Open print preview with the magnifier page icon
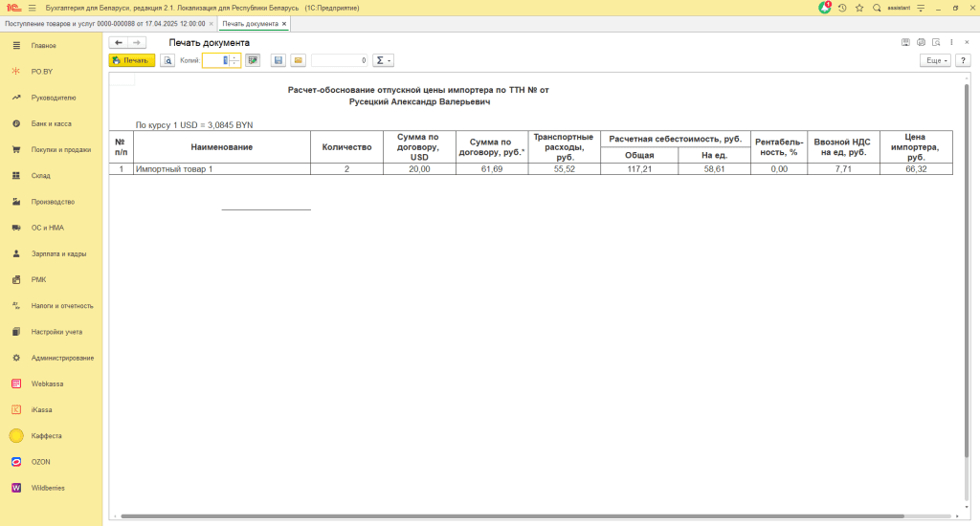Viewport: 980px width, 526px height. click(x=167, y=60)
